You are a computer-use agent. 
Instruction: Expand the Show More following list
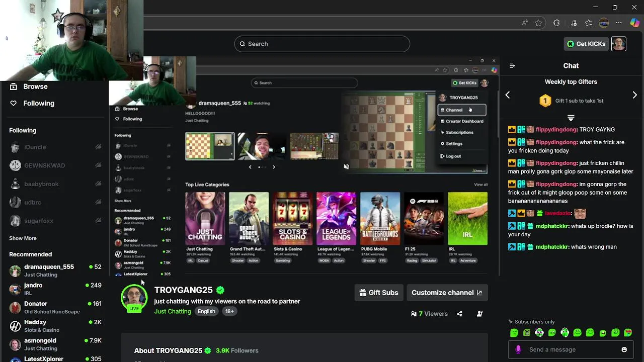click(x=23, y=238)
